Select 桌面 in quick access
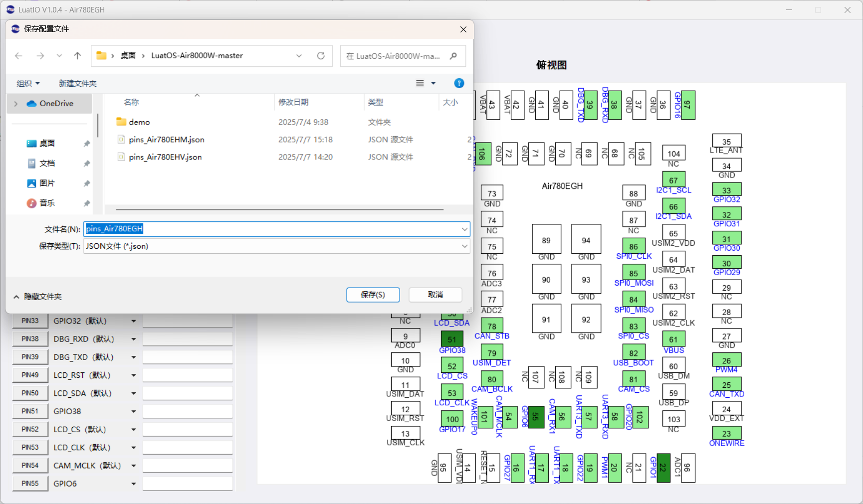The image size is (863, 504). pos(47,144)
